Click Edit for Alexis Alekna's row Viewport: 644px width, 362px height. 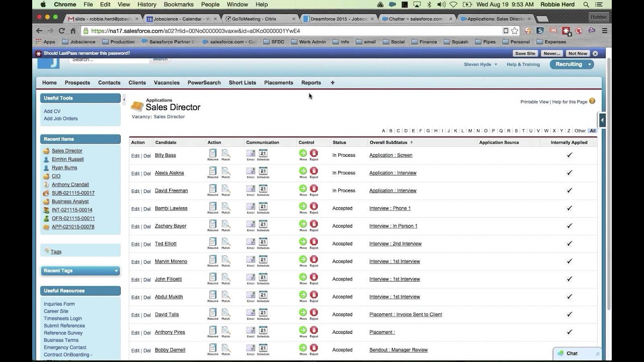pyautogui.click(x=135, y=173)
